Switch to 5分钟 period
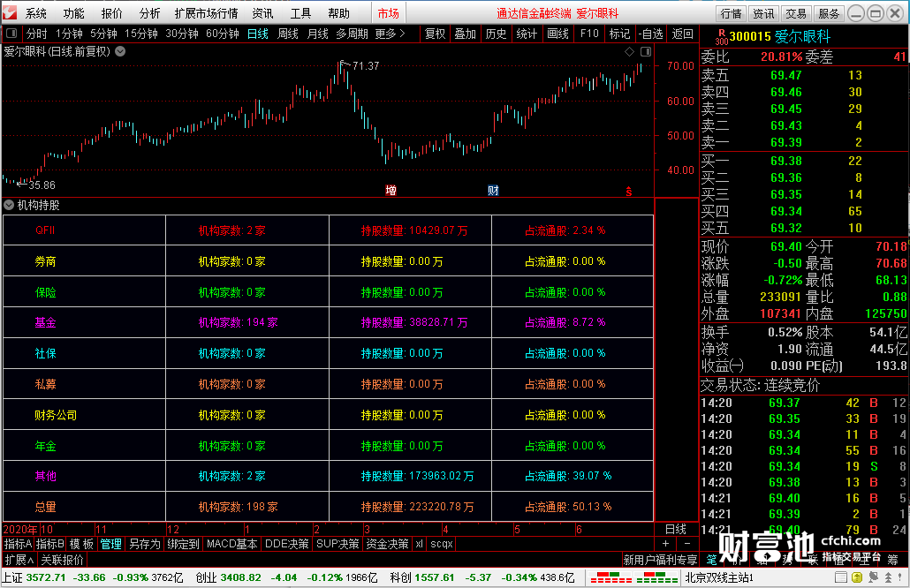This screenshot has height=588, width=910. (104, 34)
